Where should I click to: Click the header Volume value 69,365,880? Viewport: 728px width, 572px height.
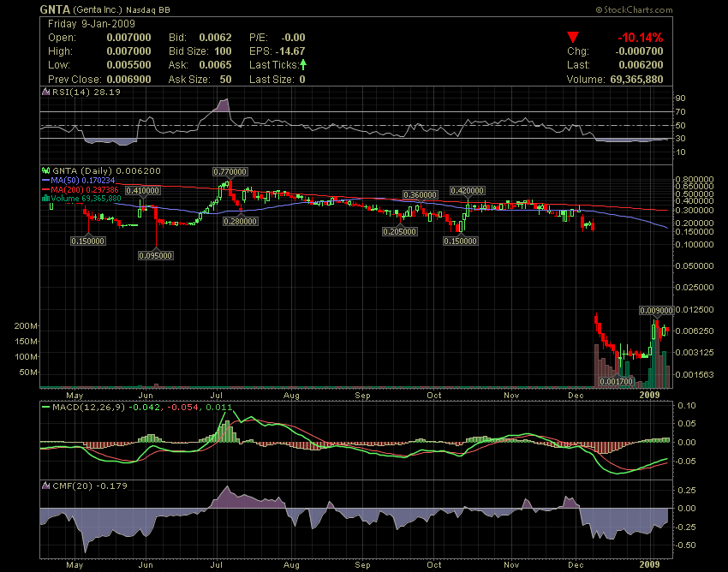tap(636, 80)
